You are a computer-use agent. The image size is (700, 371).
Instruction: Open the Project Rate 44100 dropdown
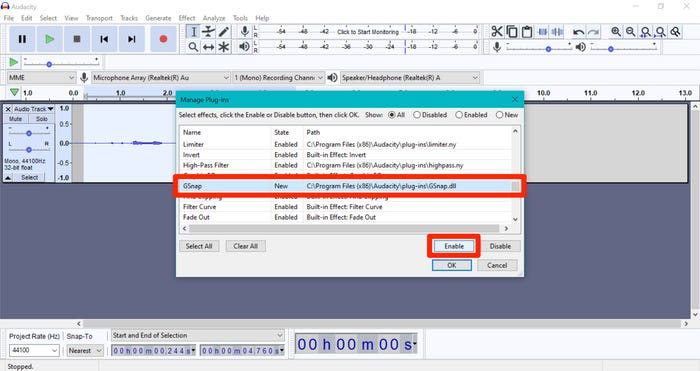click(x=34, y=350)
